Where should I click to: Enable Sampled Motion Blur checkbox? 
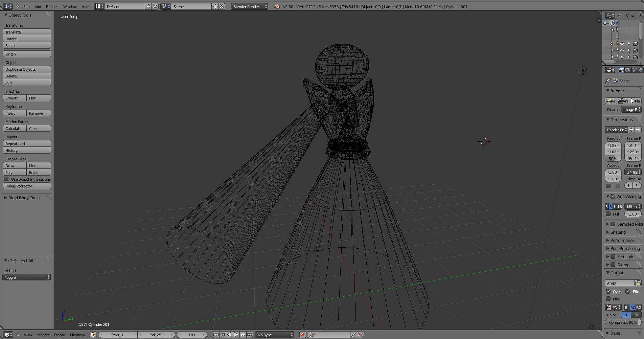[613, 224]
